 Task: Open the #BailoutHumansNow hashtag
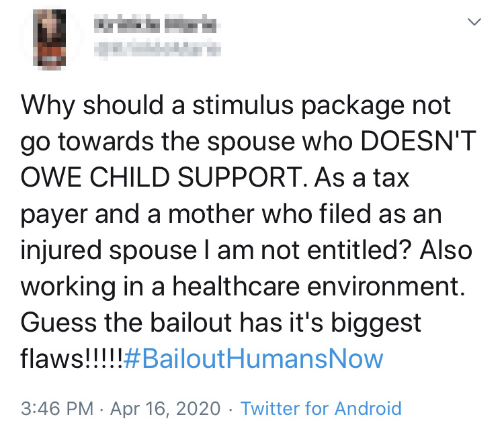tap(253, 359)
